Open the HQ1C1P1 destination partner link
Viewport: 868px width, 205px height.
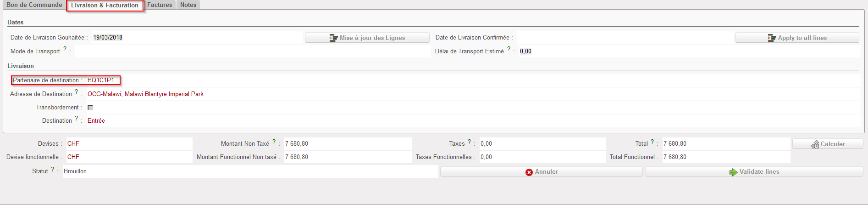[x=101, y=80]
